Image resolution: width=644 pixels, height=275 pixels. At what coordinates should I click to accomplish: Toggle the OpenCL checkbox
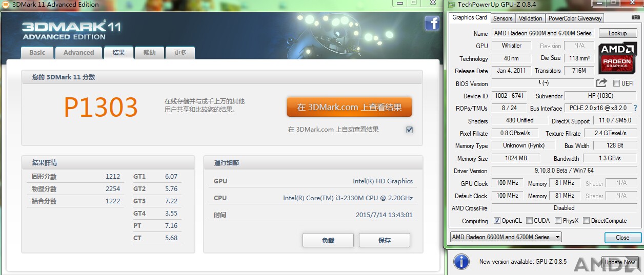tap(497, 221)
